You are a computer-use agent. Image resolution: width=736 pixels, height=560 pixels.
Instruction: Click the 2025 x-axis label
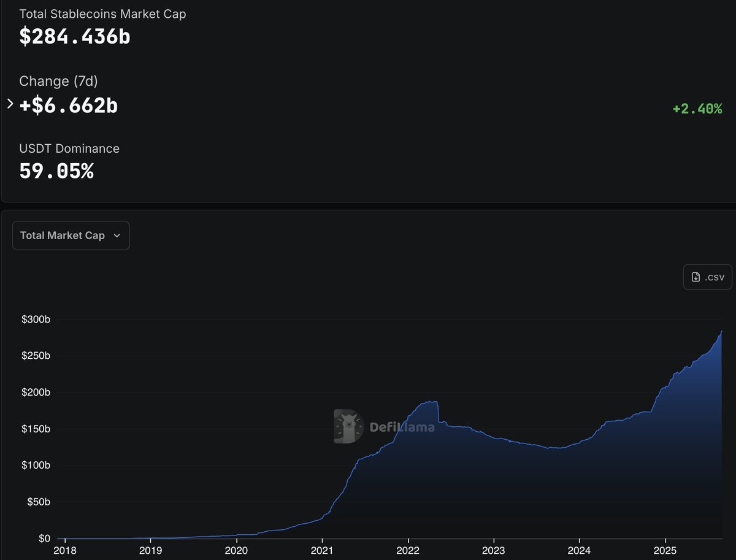coord(665,550)
